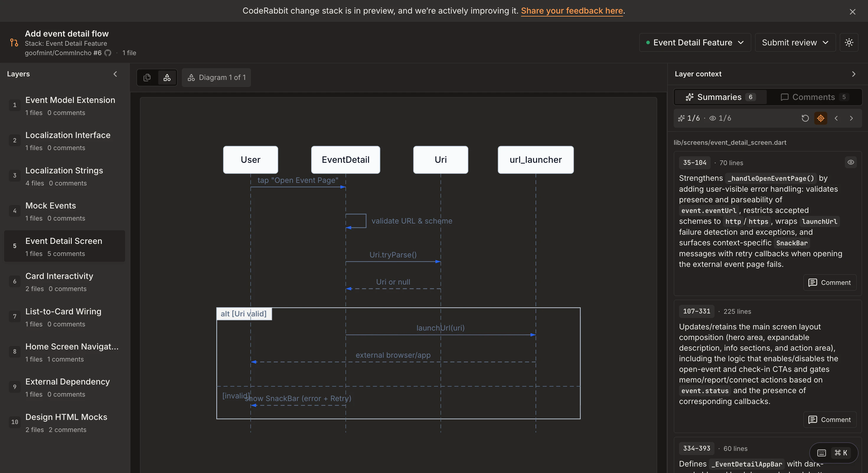Dismiss the preview banner with the X
868x473 pixels.
click(852, 12)
